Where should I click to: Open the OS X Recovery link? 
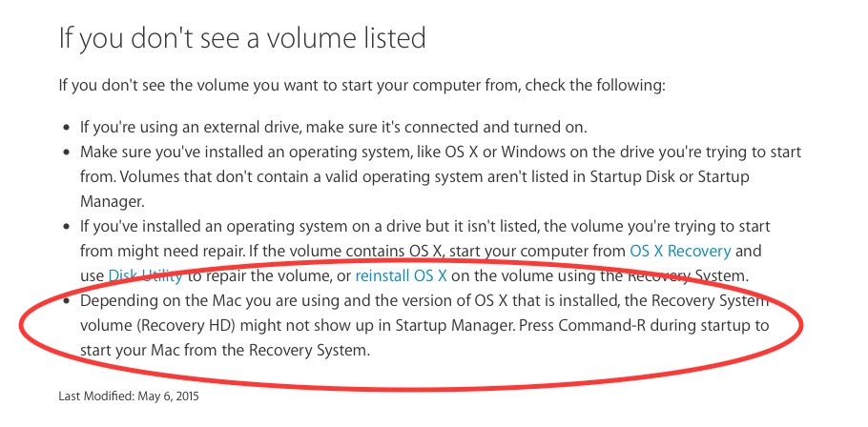[x=680, y=252]
